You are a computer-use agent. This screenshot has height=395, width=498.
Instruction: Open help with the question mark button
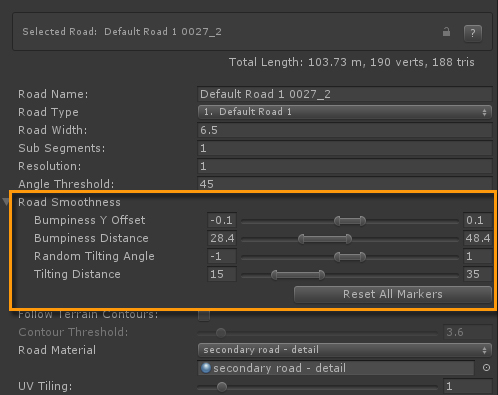(473, 33)
